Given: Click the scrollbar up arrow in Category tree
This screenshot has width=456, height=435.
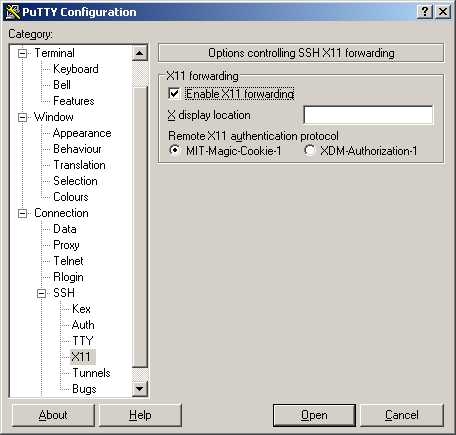Looking at the screenshot, I should pyautogui.click(x=140, y=53).
